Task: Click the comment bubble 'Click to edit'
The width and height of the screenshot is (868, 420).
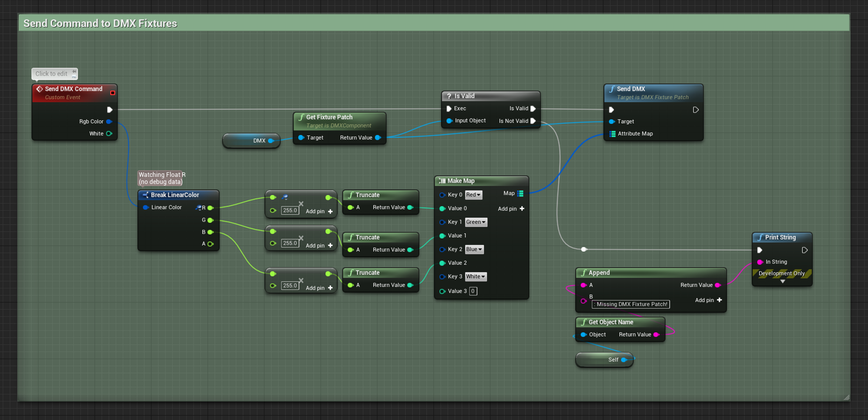Action: pos(52,74)
